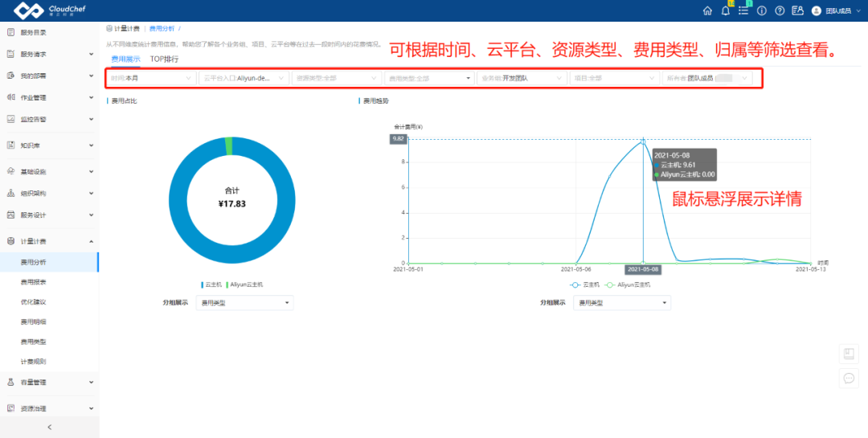Viewport: 868px width, 438px height.
Task: Click the 作业管理 sidebar icon
Action: 10,97
